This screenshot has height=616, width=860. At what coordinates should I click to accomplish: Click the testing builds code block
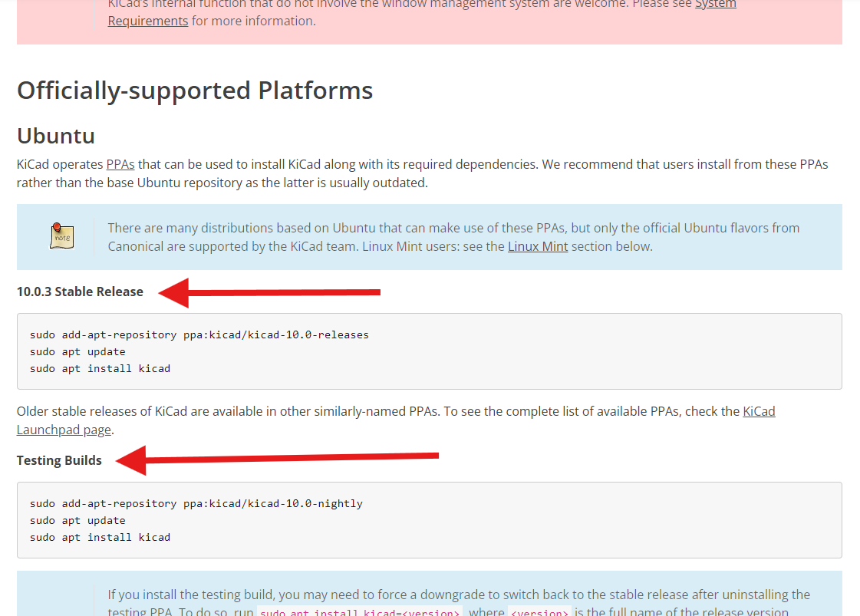coord(430,520)
